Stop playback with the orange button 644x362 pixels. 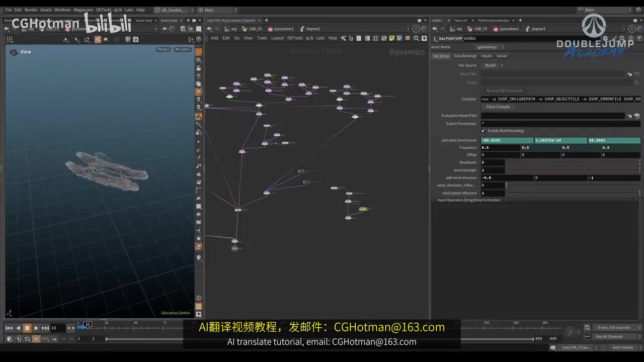click(27, 328)
